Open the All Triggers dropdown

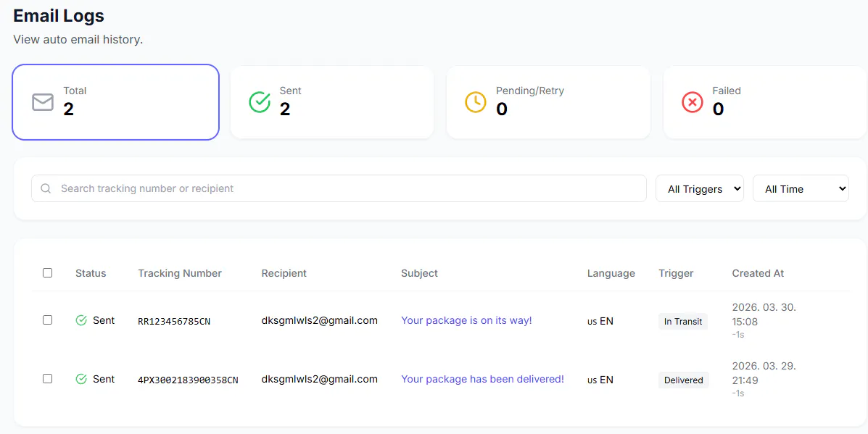pos(700,188)
